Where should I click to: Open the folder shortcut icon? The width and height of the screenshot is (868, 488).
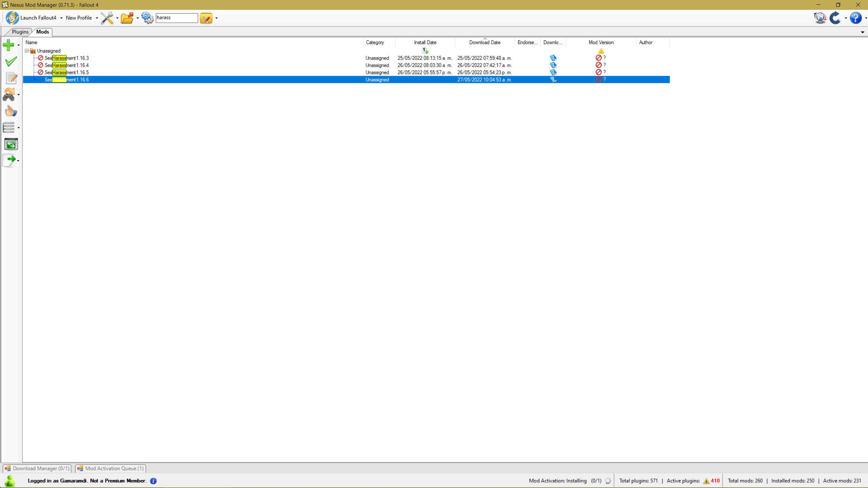127,18
